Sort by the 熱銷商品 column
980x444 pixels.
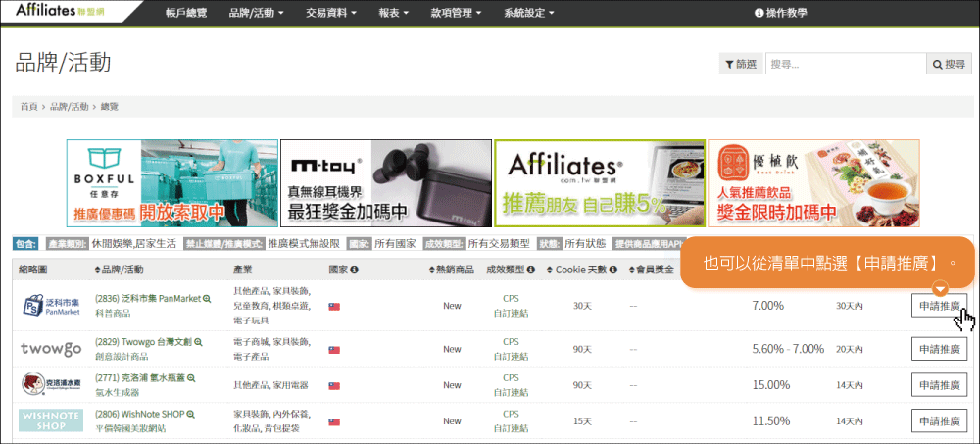click(452, 270)
